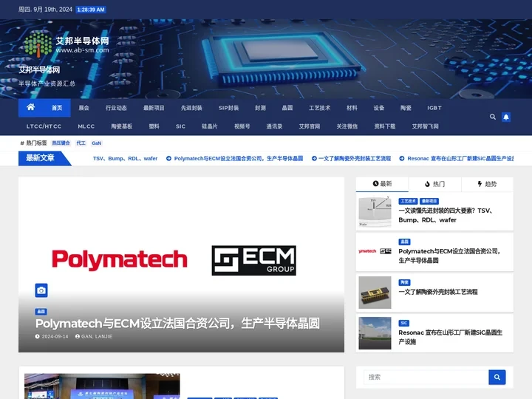Select IGBT in the menu
The width and height of the screenshot is (532, 399).
(x=434, y=108)
